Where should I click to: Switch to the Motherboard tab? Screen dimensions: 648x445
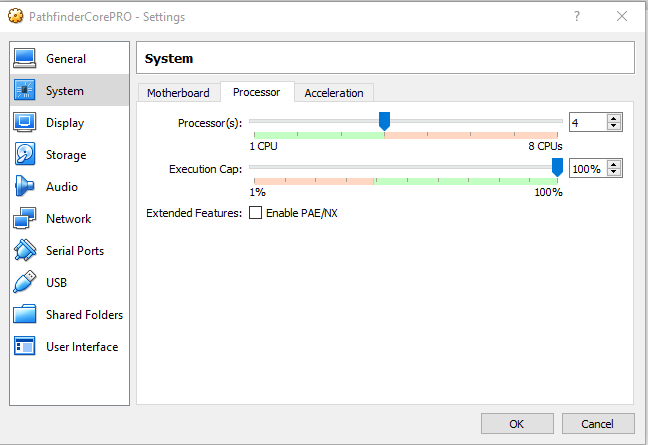pos(178,93)
